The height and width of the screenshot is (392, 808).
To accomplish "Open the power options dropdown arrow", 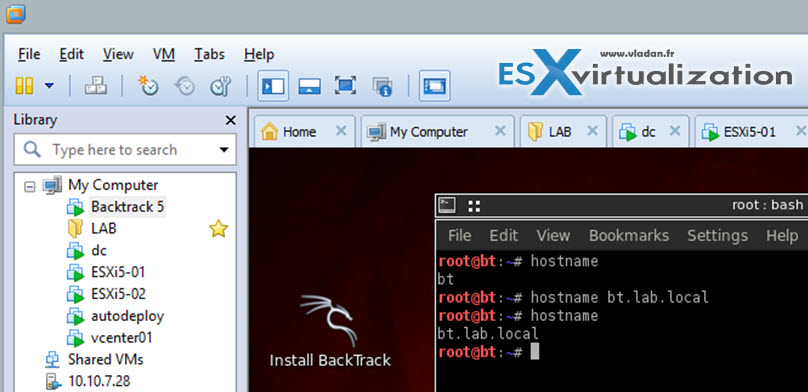I will pos(49,86).
